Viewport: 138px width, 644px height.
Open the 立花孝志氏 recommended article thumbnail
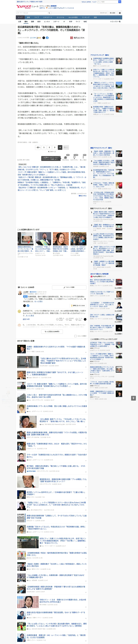tap(43, 238)
